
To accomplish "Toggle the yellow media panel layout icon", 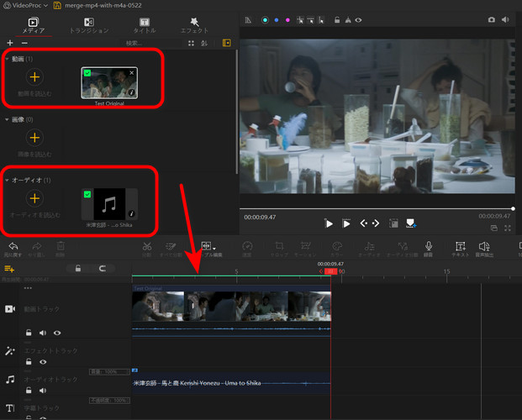I will [227, 43].
